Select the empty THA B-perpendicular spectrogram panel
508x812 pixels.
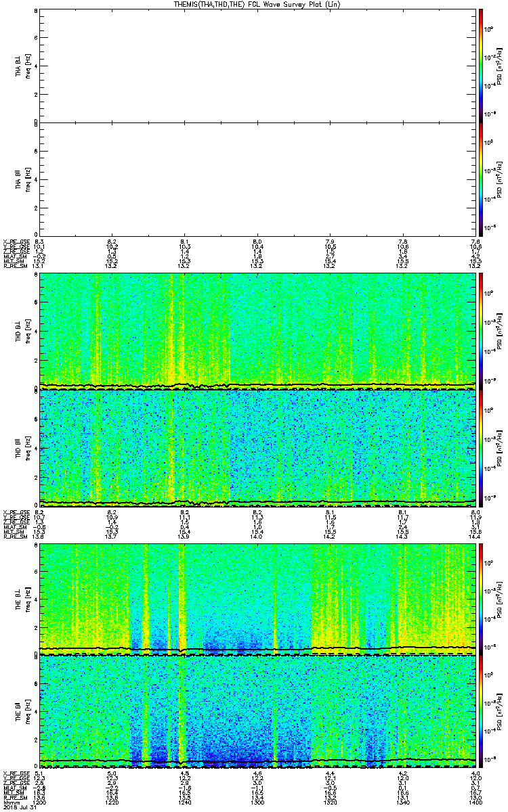[257, 66]
